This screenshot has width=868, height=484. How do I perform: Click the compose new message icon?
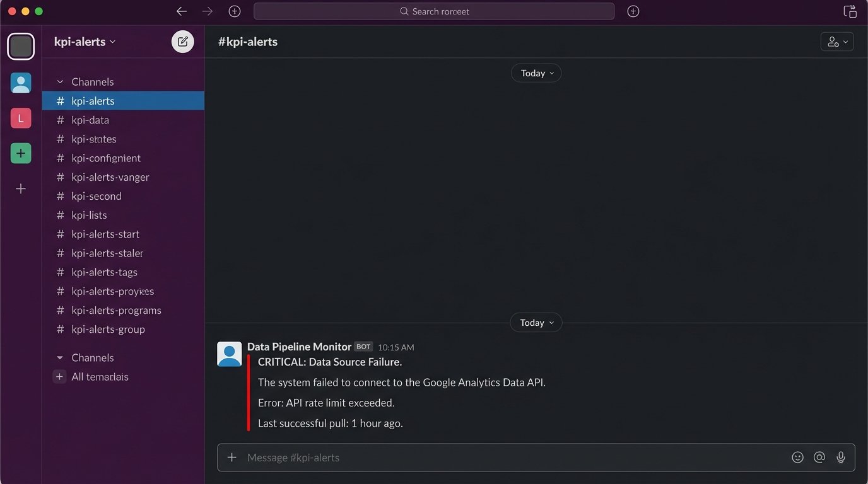182,42
